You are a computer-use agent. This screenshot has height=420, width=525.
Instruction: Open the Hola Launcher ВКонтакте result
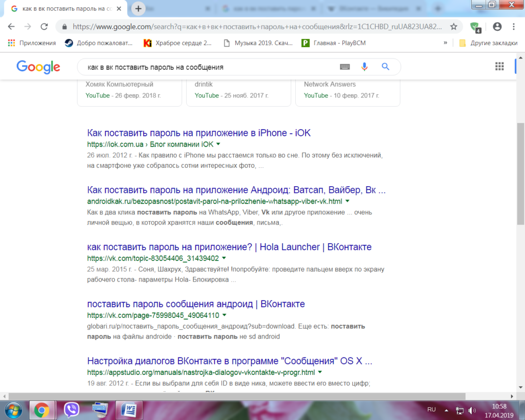(229, 247)
